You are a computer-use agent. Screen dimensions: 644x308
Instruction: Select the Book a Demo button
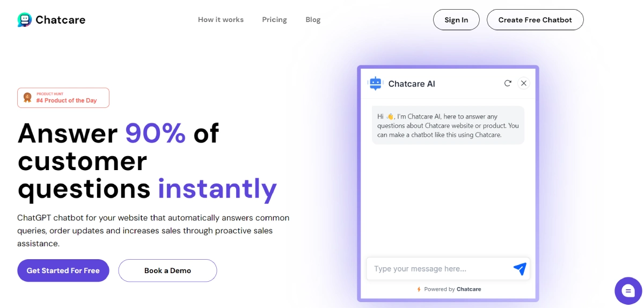167,270
